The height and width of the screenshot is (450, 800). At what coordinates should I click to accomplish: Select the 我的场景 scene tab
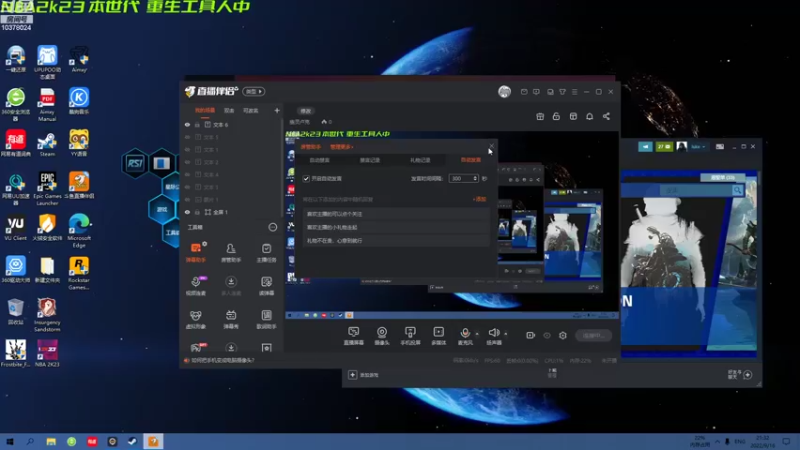tap(205, 110)
